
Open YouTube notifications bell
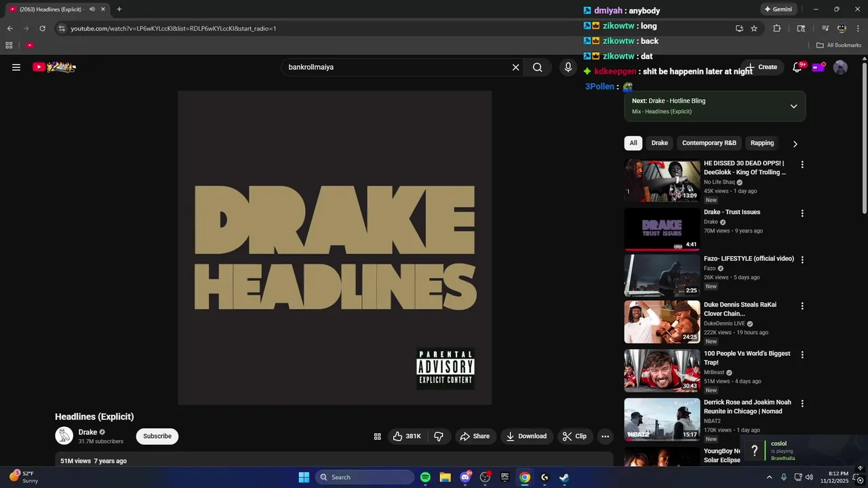tap(797, 67)
